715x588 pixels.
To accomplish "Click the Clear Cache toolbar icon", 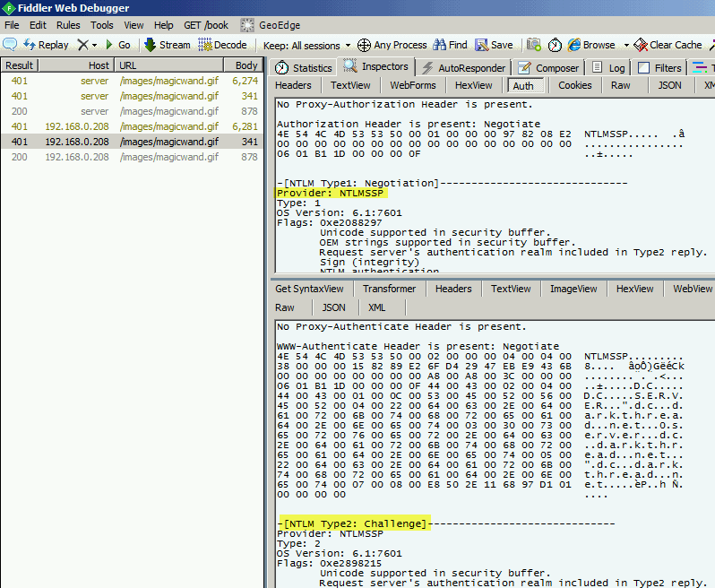I will (x=640, y=45).
